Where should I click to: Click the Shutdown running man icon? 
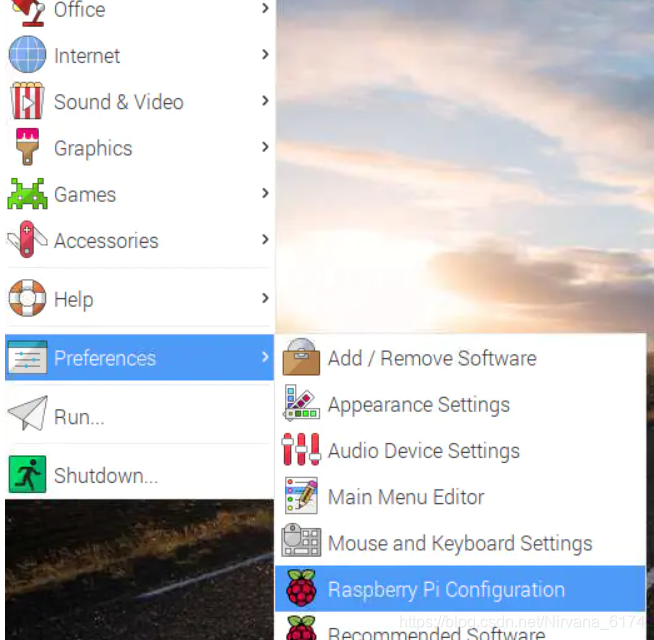[28, 474]
